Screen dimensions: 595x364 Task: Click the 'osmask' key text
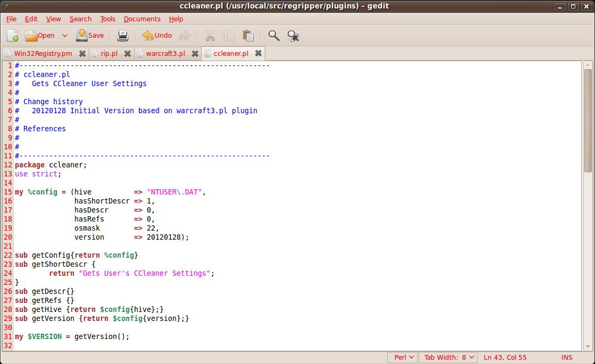coord(87,228)
